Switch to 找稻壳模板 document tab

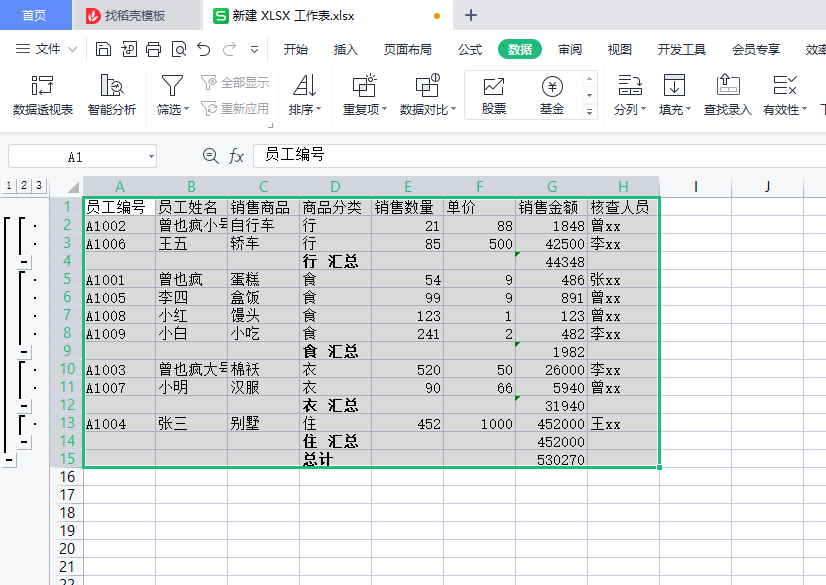click(137, 15)
